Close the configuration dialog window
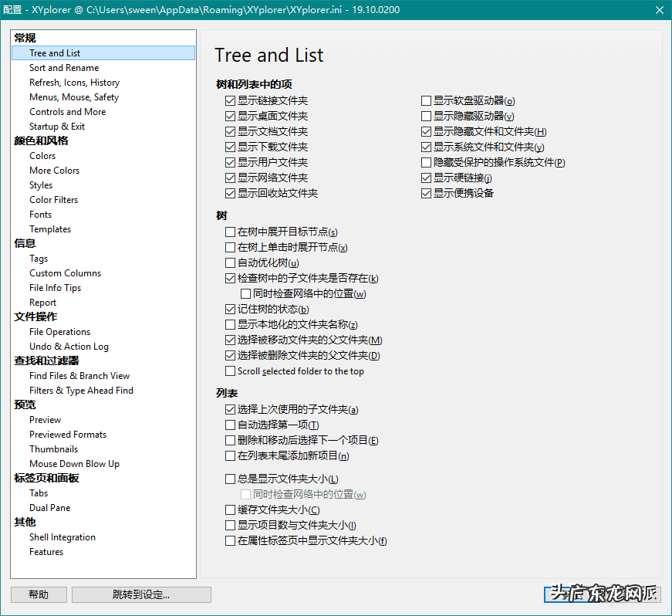The height and width of the screenshot is (616, 672). [x=659, y=10]
